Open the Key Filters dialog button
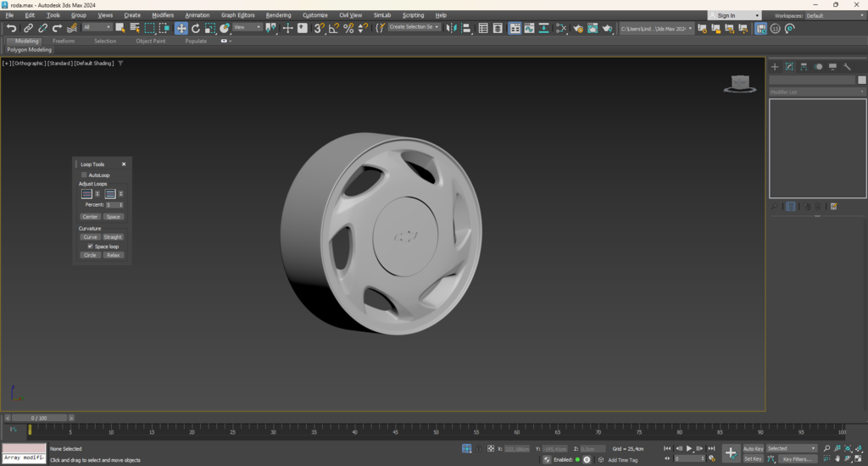Image resolution: width=868 pixels, height=466 pixels. pos(797,459)
